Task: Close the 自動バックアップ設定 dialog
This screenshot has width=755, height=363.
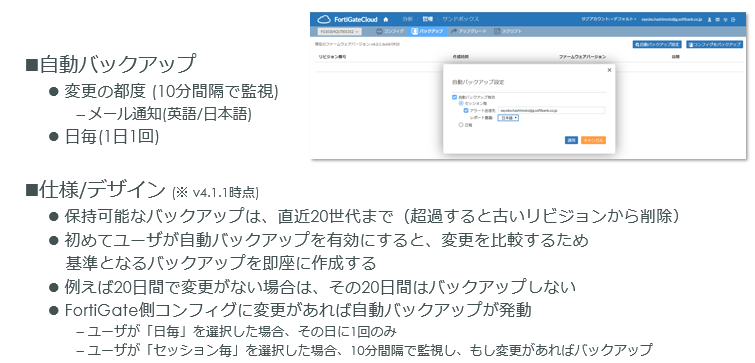Action: (x=609, y=70)
